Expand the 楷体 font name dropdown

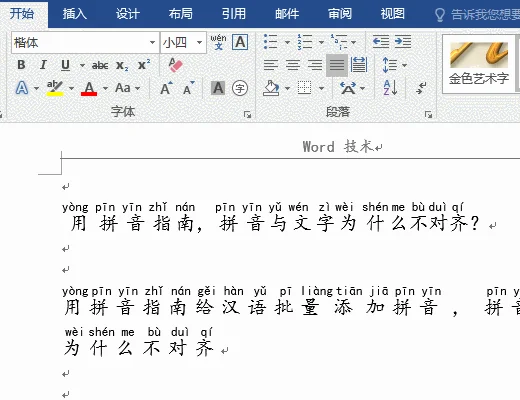(x=152, y=42)
